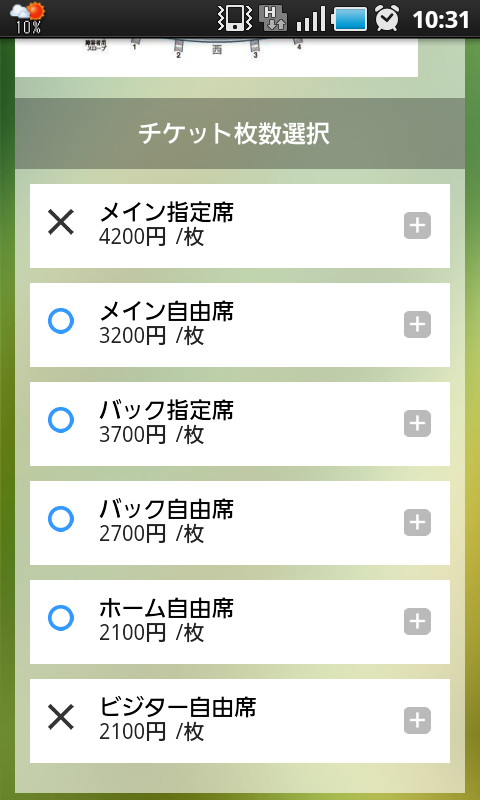Screen dimensions: 480x800
Task: Tap the weather widget in status bar
Action: click(x=28, y=18)
